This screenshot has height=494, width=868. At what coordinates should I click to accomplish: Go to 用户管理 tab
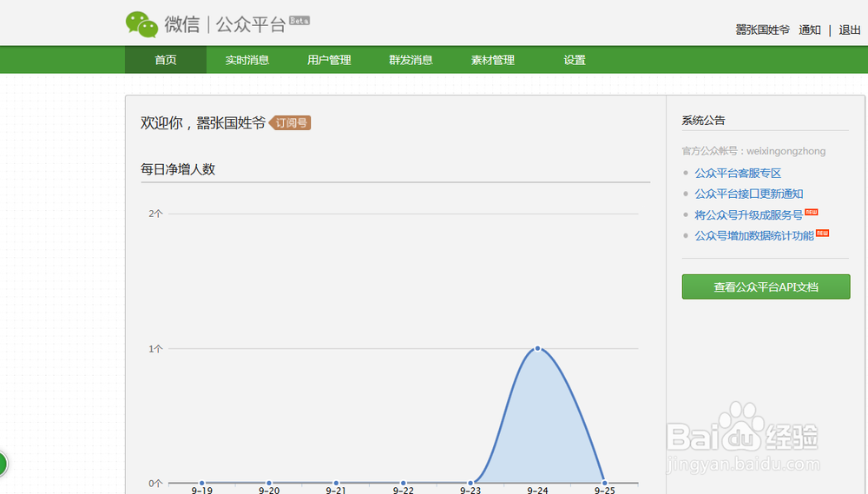pos(329,60)
